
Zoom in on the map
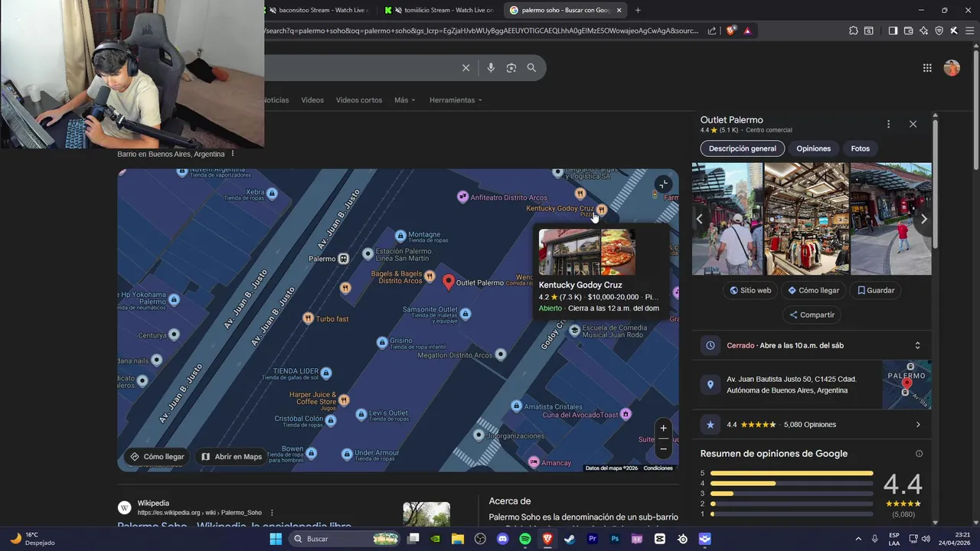click(663, 428)
